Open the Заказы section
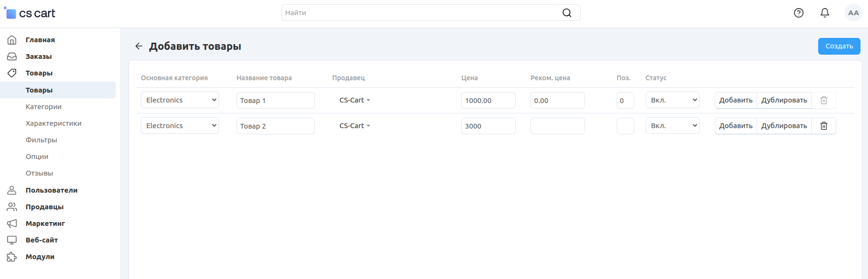Viewport: 868px width, 279px height. [x=38, y=56]
